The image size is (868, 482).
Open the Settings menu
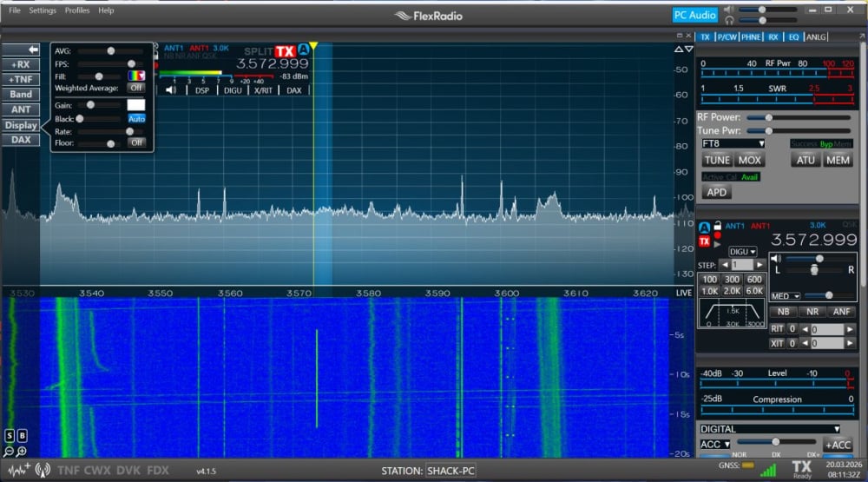[43, 10]
